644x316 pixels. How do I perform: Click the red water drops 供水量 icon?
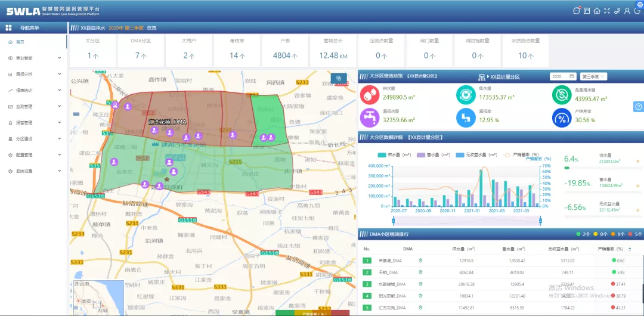pyautogui.click(x=370, y=95)
